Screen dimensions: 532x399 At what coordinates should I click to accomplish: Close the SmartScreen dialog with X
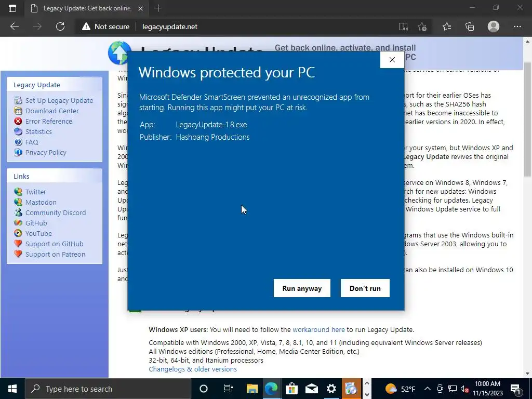point(392,60)
